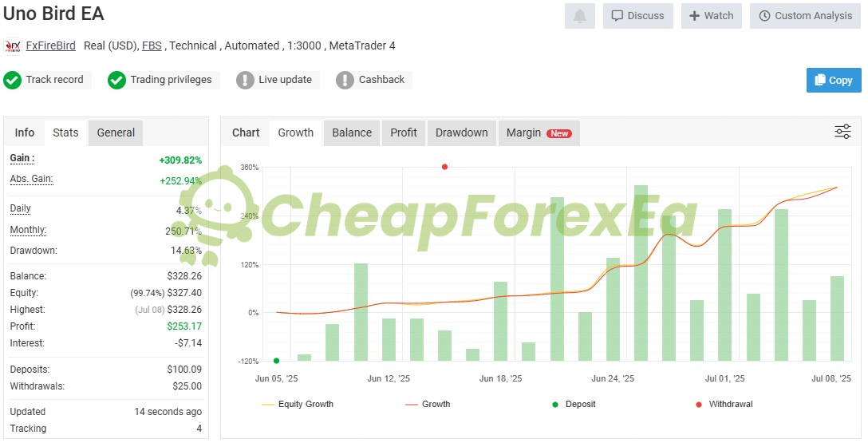Click the $253.17 Profit value
This screenshot has width=868, height=443.
tap(184, 326)
